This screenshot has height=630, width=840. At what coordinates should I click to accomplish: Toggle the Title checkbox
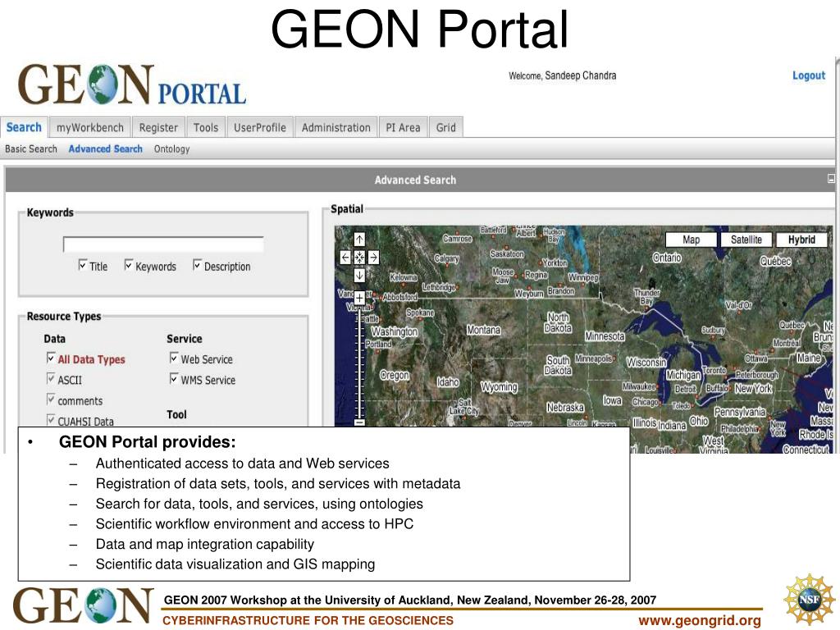tap(83, 265)
